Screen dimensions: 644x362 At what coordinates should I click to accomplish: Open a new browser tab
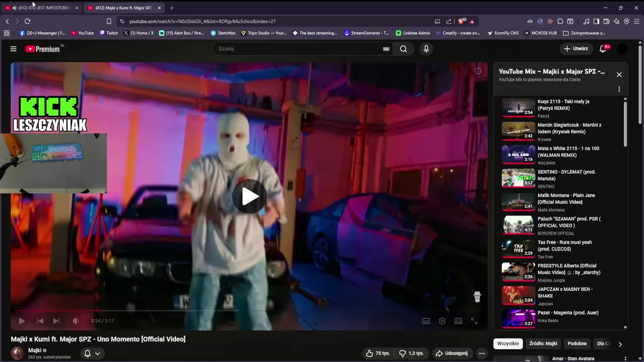[172, 8]
